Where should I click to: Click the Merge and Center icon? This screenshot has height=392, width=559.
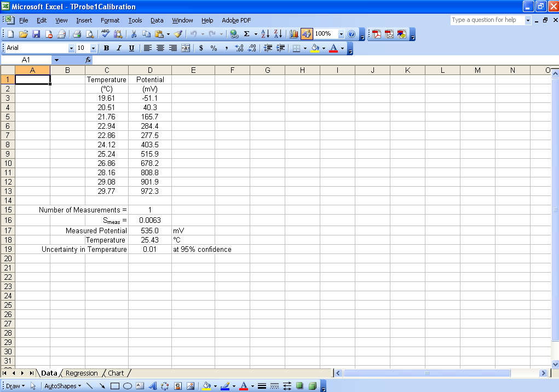tap(186, 48)
